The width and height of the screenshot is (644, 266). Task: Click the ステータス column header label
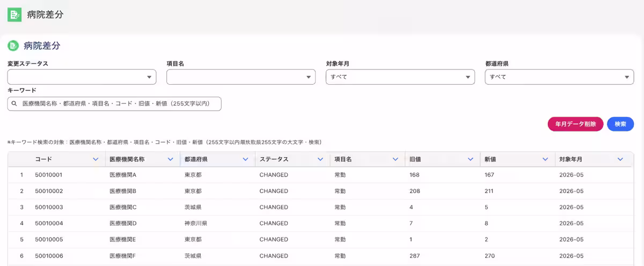point(274,159)
